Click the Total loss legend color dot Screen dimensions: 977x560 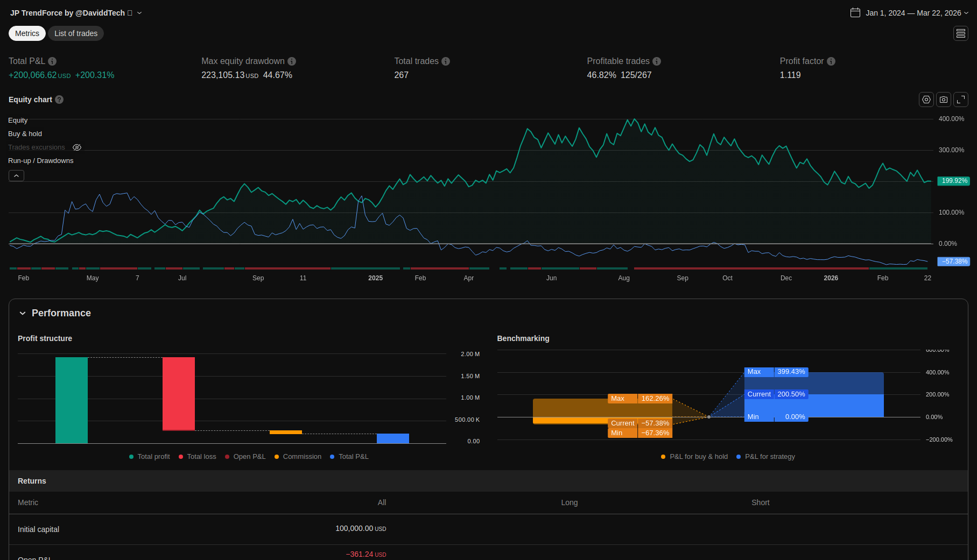click(181, 457)
